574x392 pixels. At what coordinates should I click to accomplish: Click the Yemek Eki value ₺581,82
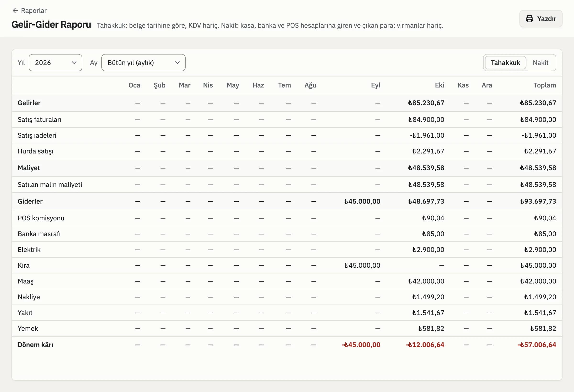431,329
